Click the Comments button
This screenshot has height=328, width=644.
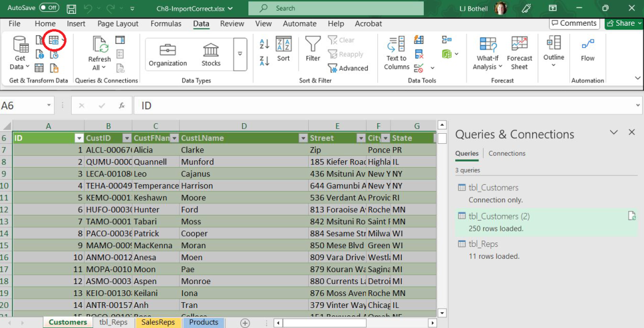click(574, 23)
